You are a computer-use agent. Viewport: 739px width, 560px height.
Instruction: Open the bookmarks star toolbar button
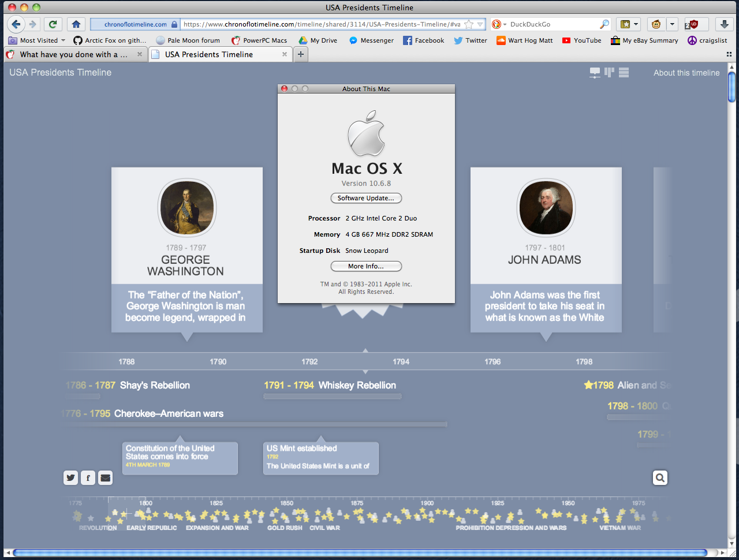625,24
